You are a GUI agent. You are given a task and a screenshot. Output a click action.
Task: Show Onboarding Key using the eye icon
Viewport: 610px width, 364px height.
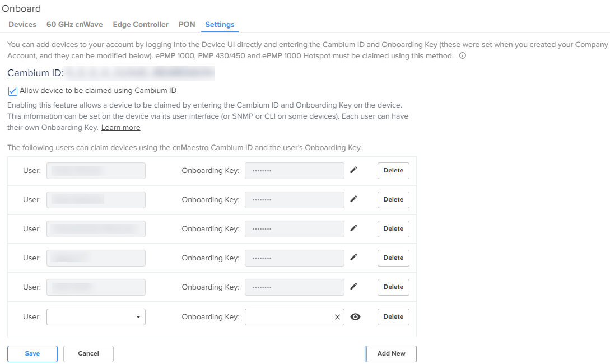(x=355, y=317)
